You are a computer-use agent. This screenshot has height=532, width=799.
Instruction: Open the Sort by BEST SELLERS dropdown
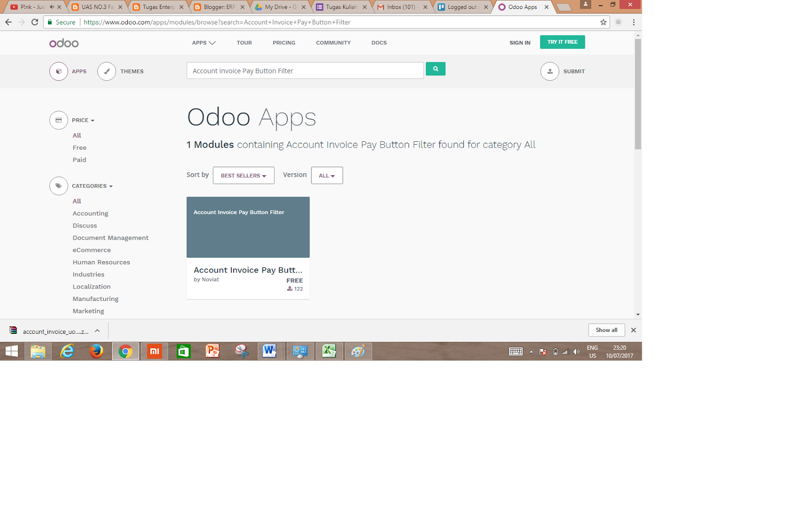pos(244,176)
